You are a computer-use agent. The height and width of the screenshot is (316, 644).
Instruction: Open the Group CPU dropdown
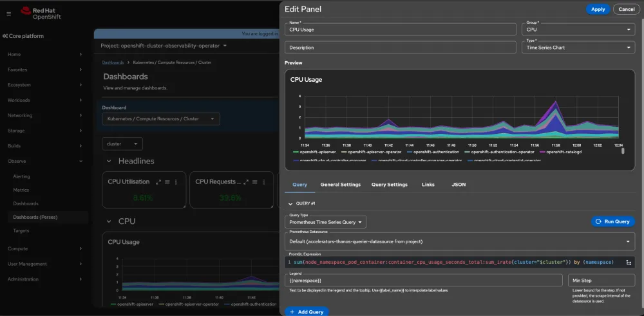click(578, 30)
